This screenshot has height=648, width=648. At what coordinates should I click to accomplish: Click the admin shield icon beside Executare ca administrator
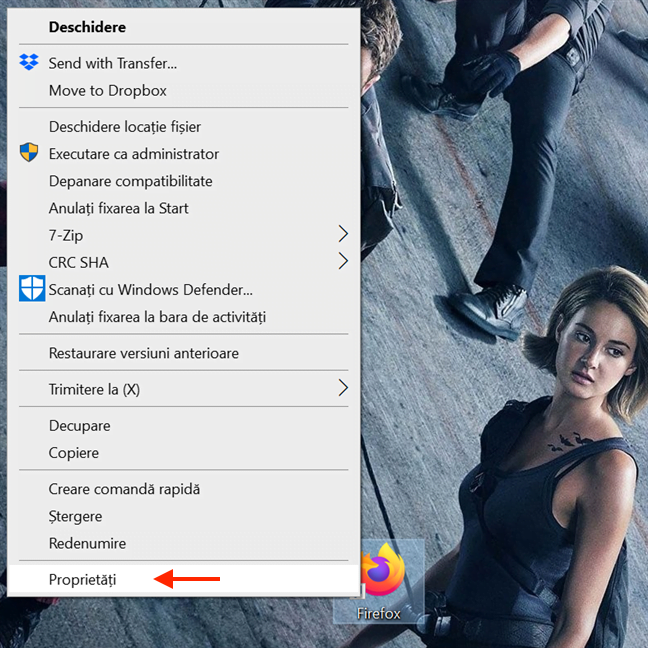tap(29, 152)
